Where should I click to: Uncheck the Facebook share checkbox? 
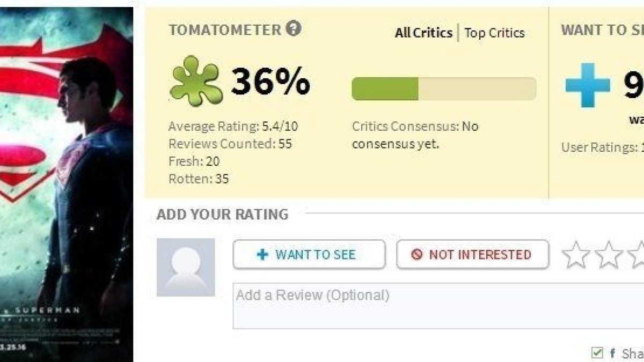click(x=597, y=353)
